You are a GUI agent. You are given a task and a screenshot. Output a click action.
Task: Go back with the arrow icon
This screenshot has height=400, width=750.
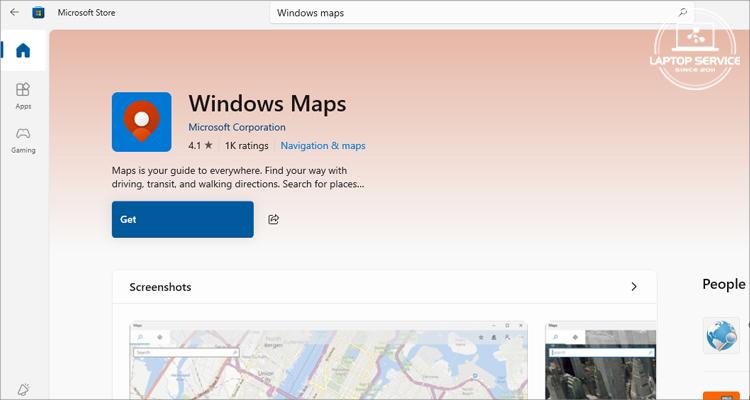pos(14,12)
